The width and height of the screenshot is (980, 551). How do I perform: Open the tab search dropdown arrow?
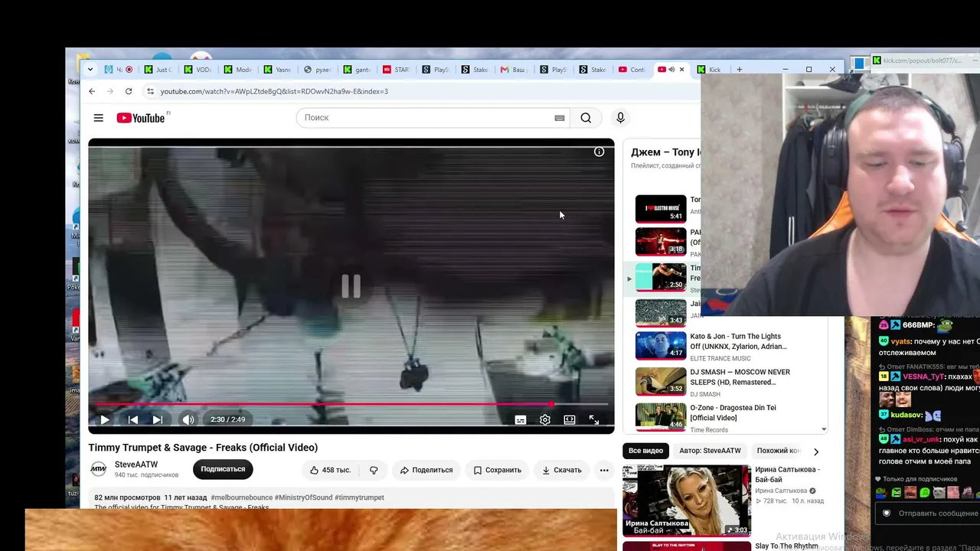tap(90, 70)
